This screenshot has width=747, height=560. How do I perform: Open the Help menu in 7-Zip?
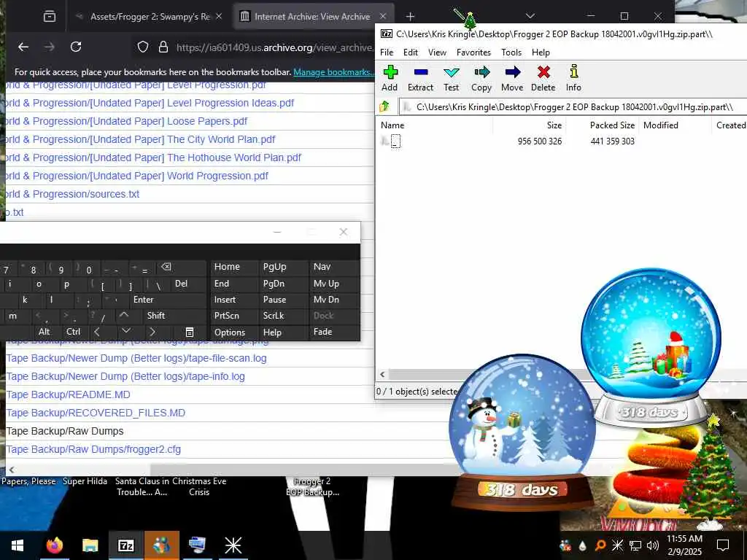[x=541, y=52]
